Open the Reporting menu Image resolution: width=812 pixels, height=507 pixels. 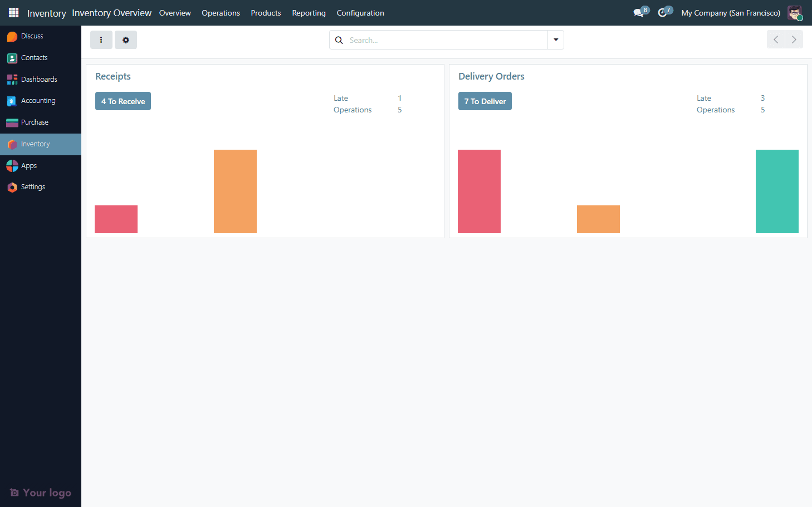click(x=309, y=13)
